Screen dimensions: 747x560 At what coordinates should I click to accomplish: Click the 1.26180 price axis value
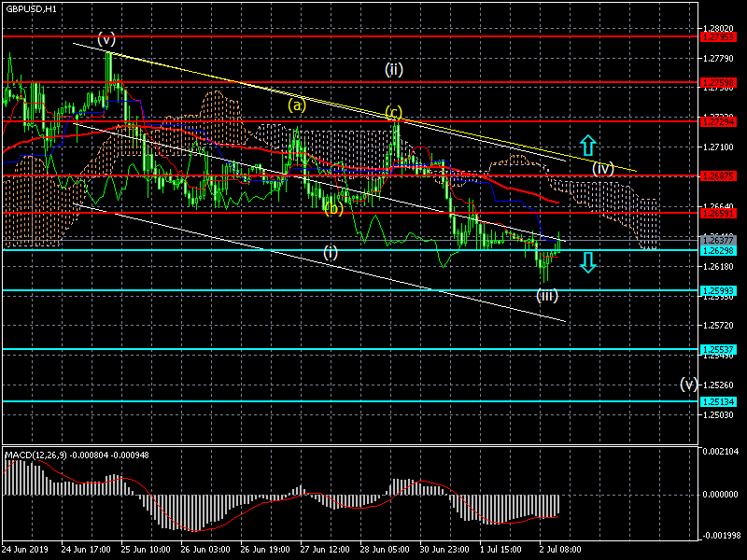point(718,266)
